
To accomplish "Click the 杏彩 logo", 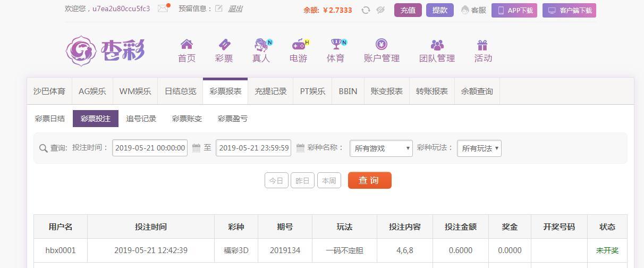I will (x=105, y=51).
